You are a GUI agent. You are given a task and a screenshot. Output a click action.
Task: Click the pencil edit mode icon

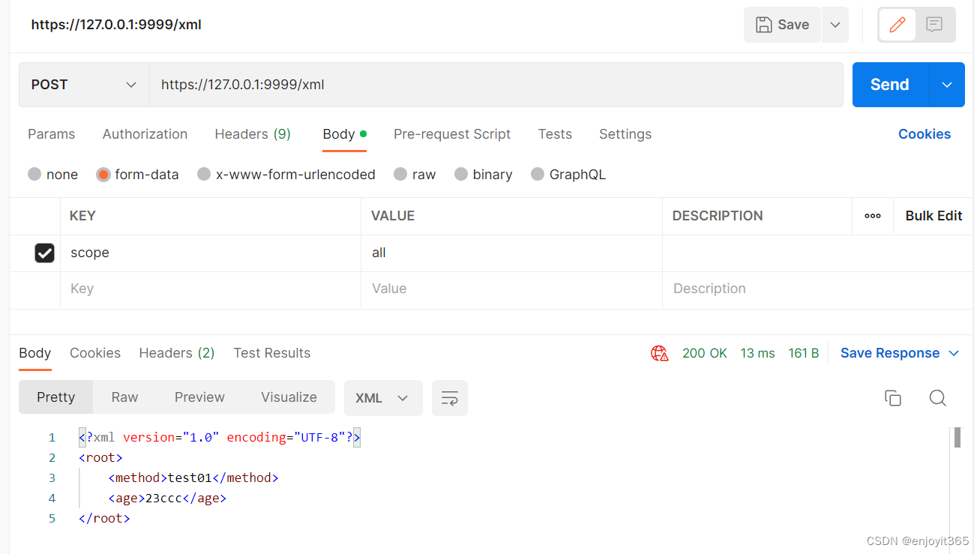897,25
